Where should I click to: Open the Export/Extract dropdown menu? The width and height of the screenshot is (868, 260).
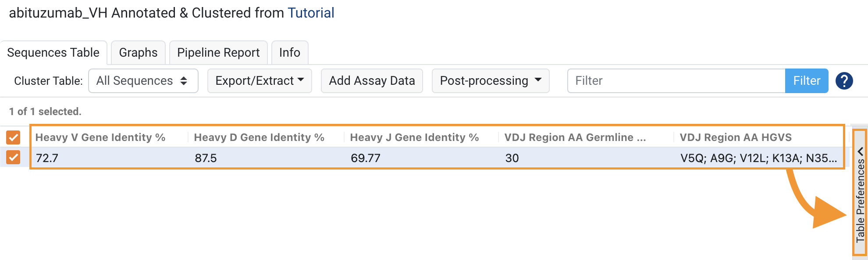pos(259,81)
